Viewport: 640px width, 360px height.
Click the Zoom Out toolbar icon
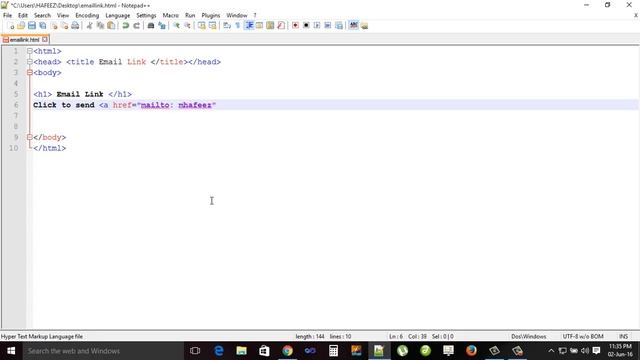pos(187,26)
